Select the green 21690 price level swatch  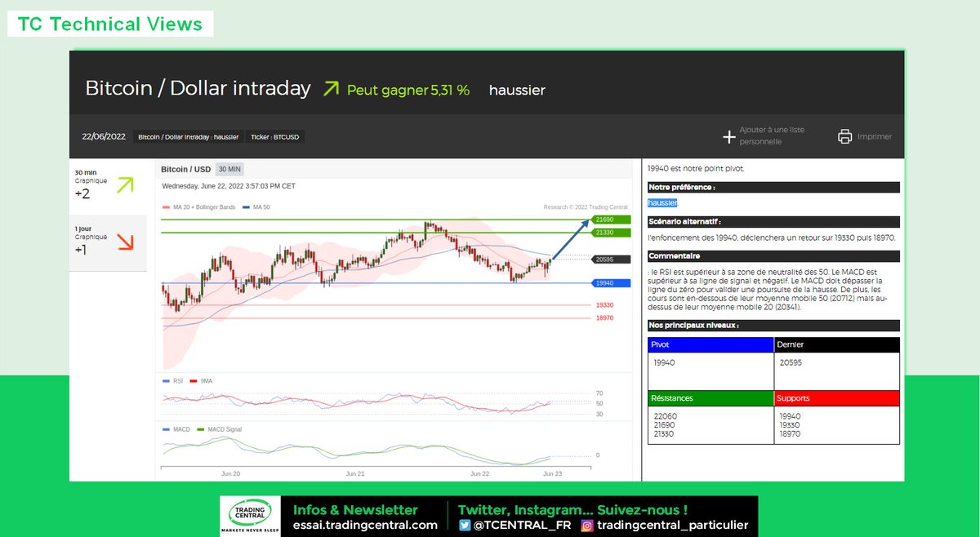coord(609,219)
